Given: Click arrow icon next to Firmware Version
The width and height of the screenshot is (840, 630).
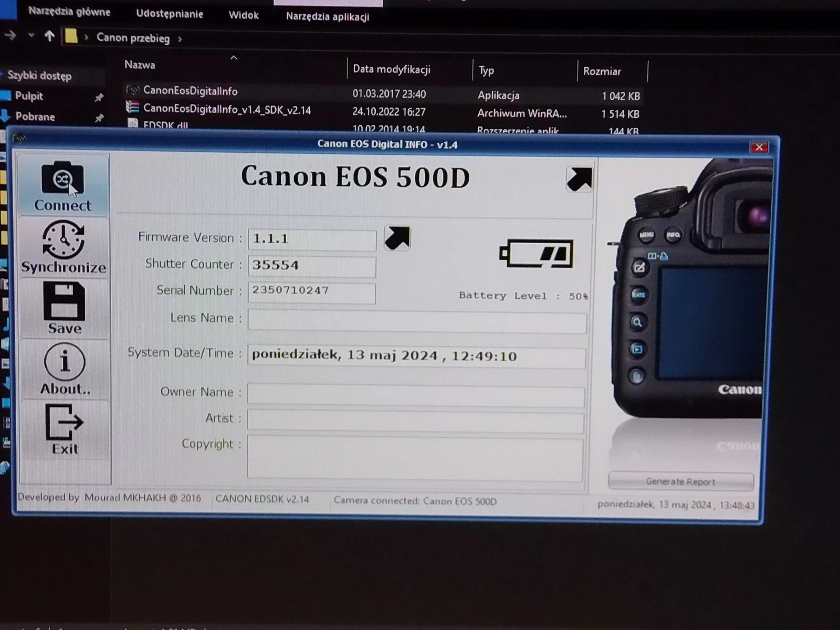Looking at the screenshot, I should (x=397, y=238).
